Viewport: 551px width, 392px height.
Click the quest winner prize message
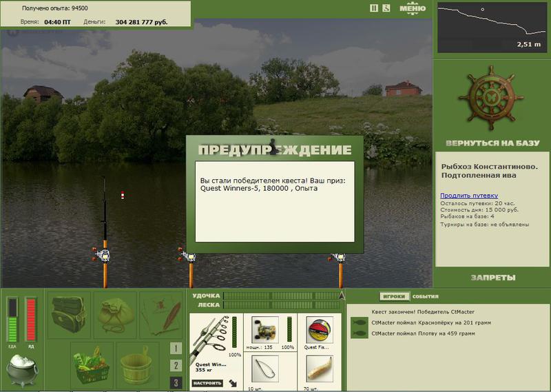[x=273, y=185]
